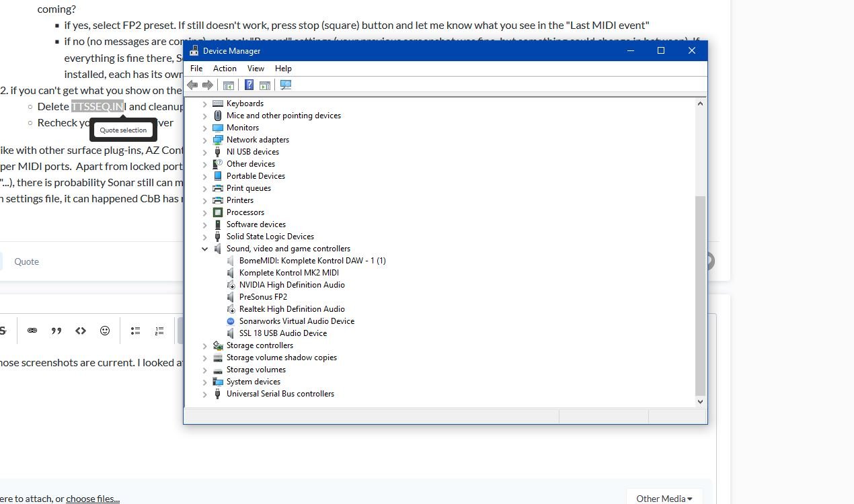The height and width of the screenshot is (504, 854).
Task: Click Scan for hardware changes monitor icon
Action: coord(286,85)
